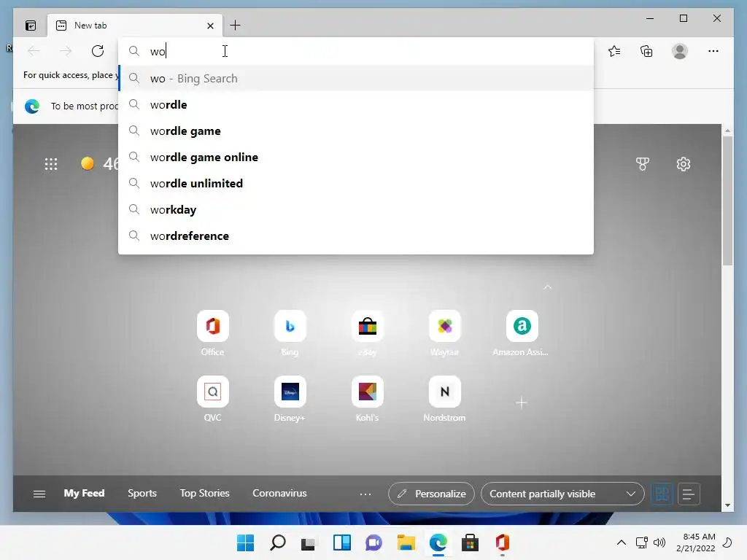747x560 pixels.
Task: Open Chat on taskbar
Action: [373, 542]
